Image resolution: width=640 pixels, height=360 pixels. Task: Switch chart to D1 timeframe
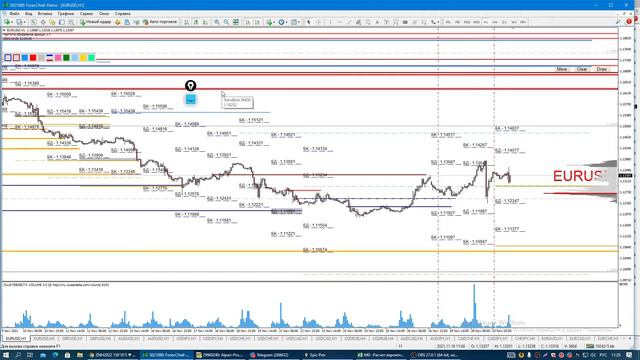coord(504,22)
